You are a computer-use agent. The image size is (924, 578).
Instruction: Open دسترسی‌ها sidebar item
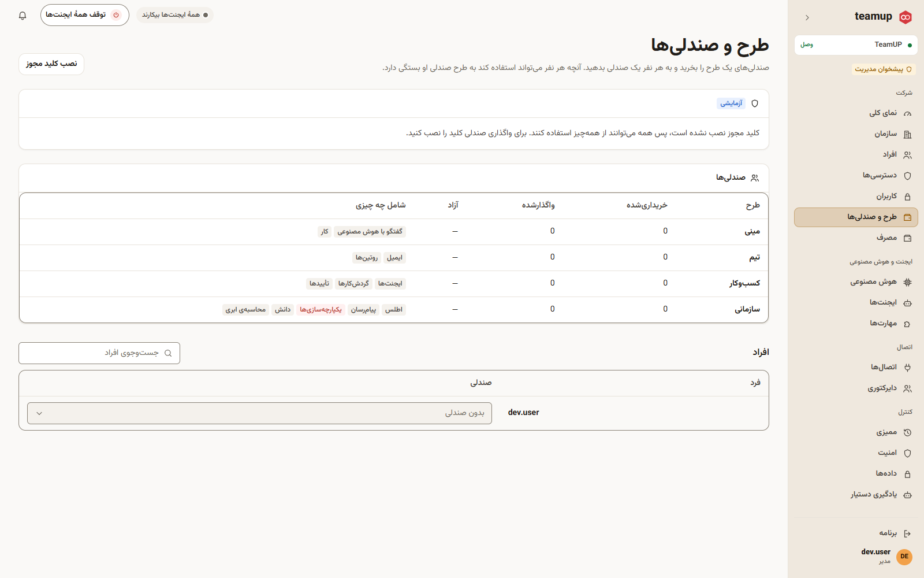pyautogui.click(x=856, y=176)
